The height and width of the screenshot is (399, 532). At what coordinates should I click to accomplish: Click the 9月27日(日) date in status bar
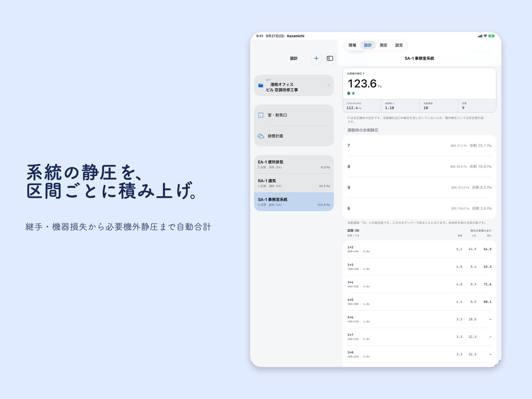coord(275,36)
